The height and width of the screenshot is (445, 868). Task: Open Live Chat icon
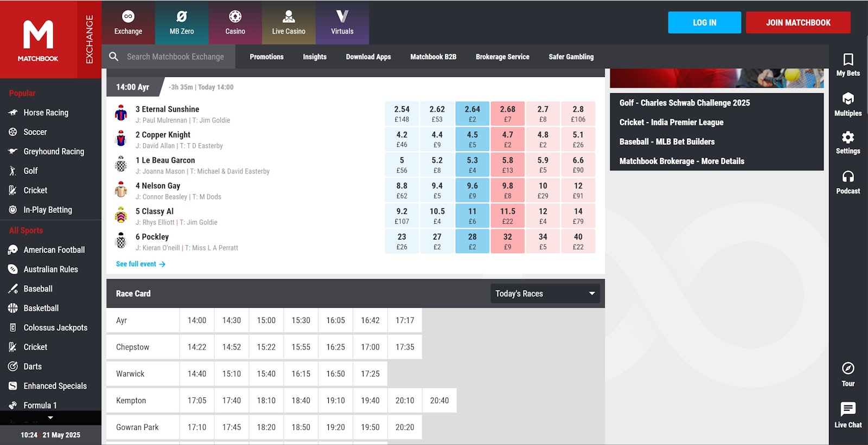848,409
